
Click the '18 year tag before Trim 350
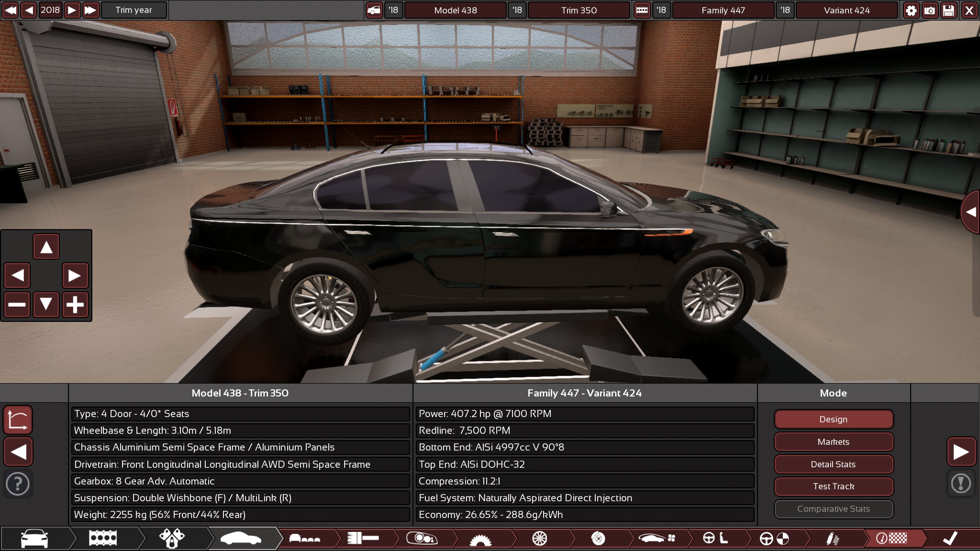point(517,10)
